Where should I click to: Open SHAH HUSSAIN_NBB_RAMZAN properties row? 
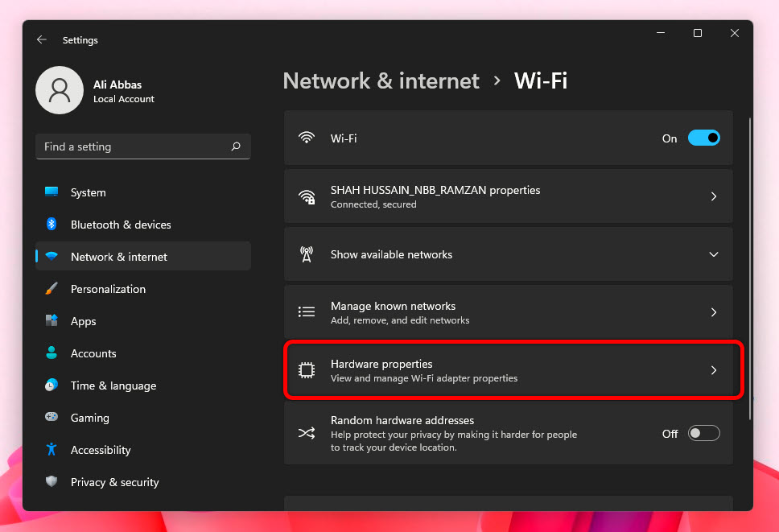[509, 196]
